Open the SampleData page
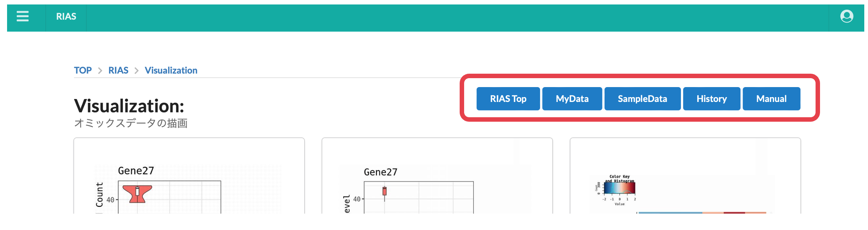 (x=642, y=99)
